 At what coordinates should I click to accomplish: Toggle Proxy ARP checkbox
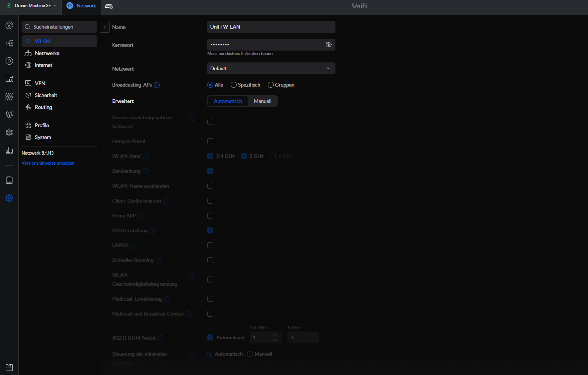[210, 216]
